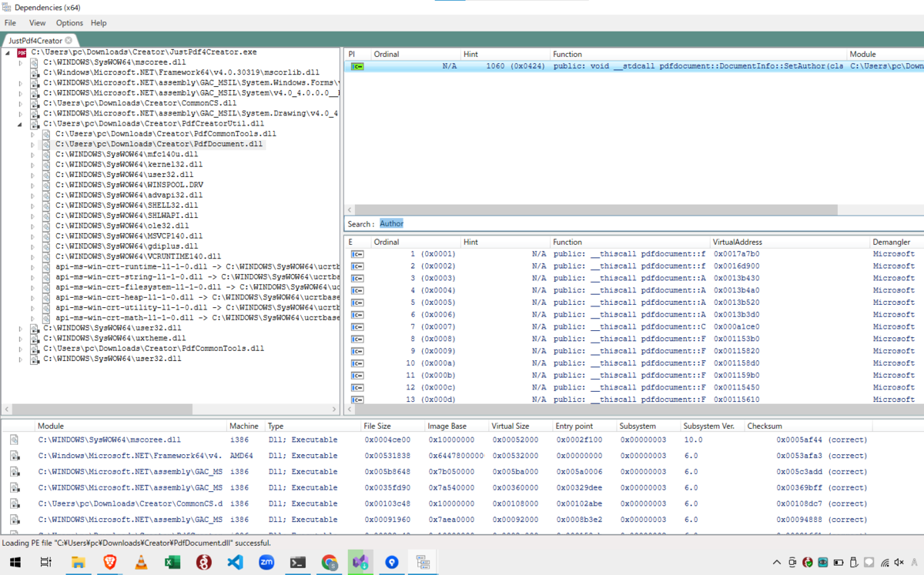
Task: Click the file icon beside MSVCP140.dll
Action: 47,236
